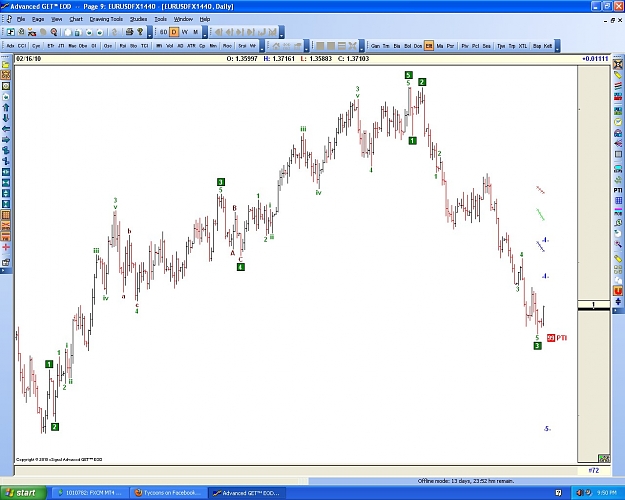Screen dimensions: 625x500
Task: Toggle the RSI study button
Action: (x=123, y=46)
